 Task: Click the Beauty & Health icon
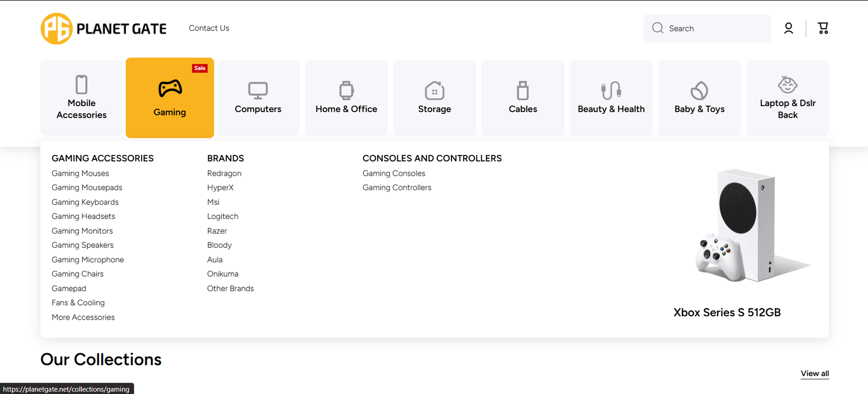pyautogui.click(x=611, y=91)
